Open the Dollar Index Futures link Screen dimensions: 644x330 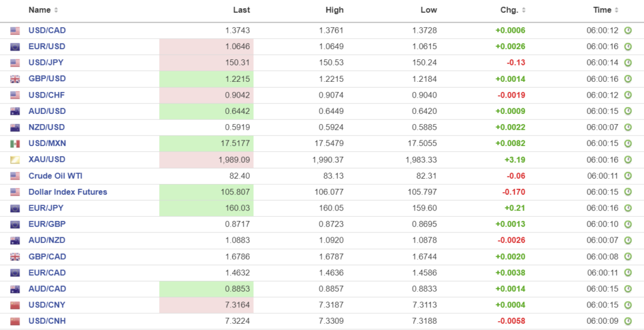point(67,192)
